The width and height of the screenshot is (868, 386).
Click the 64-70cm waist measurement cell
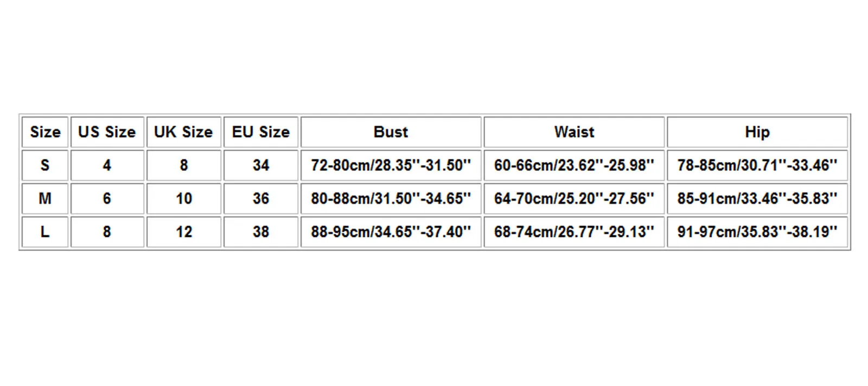coord(574,198)
